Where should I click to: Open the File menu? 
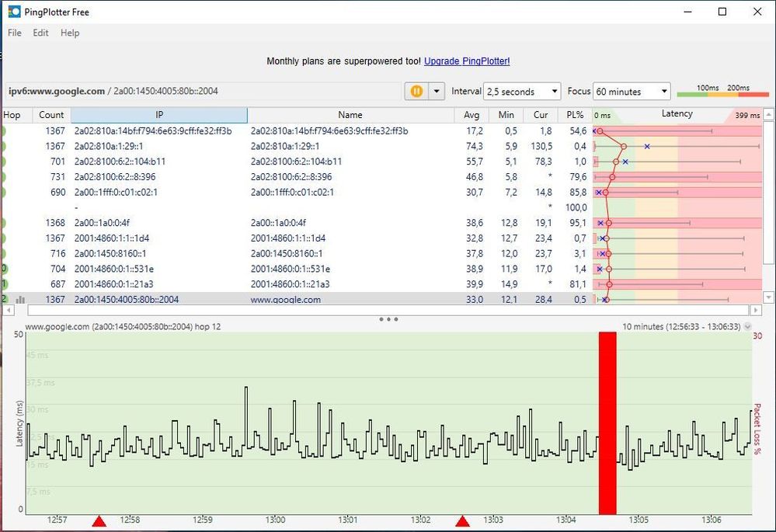pyautogui.click(x=14, y=33)
